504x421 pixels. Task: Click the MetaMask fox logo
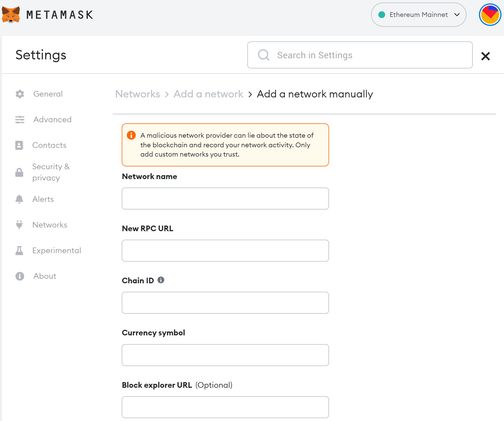click(11, 15)
